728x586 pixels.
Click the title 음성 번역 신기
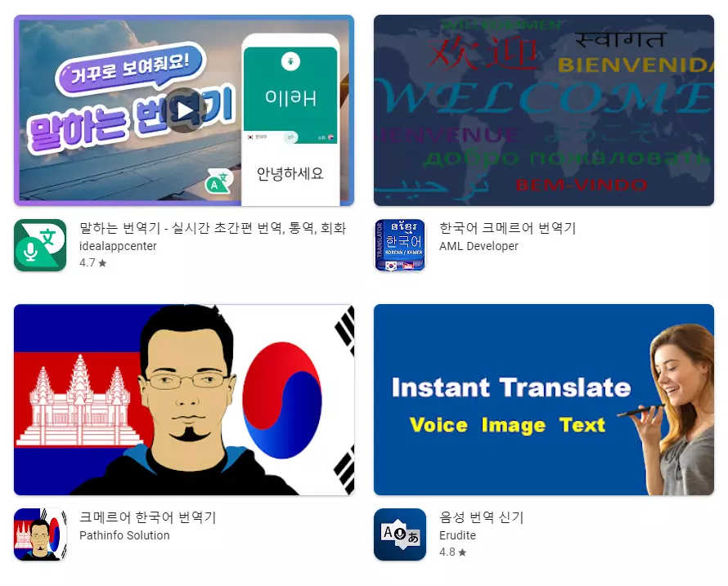[482, 517]
